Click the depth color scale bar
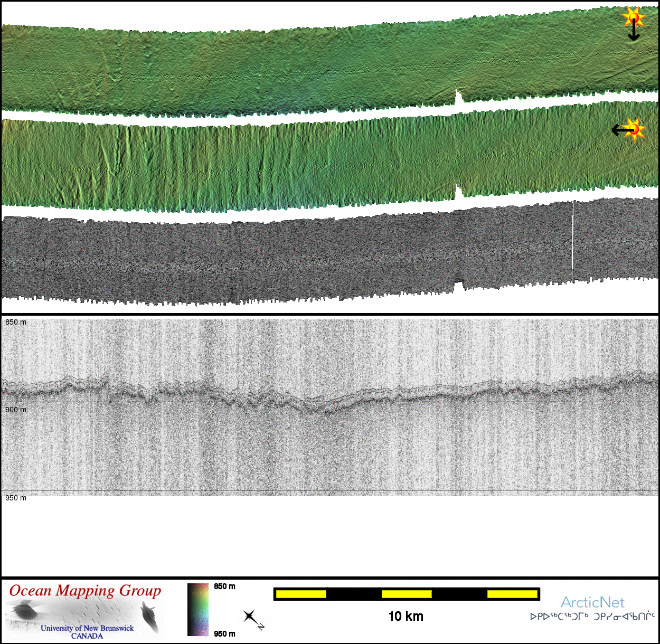The width and height of the screenshot is (660, 644). click(198, 610)
